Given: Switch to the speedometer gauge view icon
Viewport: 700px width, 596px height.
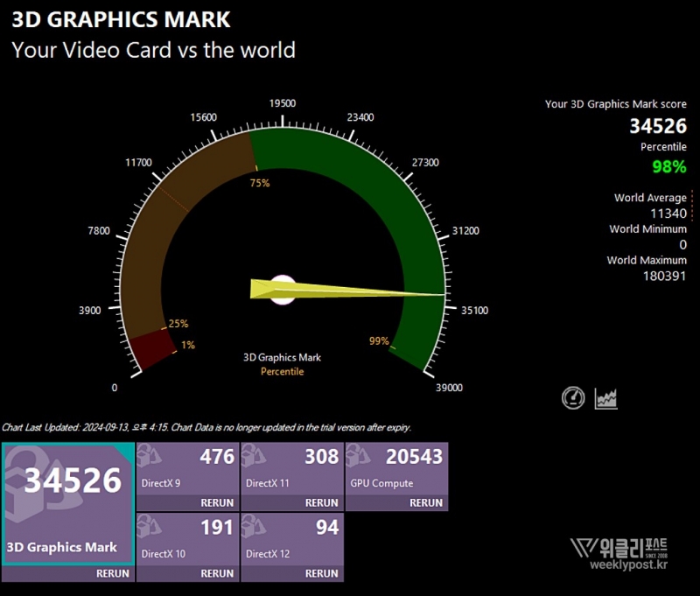Looking at the screenshot, I should (573, 398).
